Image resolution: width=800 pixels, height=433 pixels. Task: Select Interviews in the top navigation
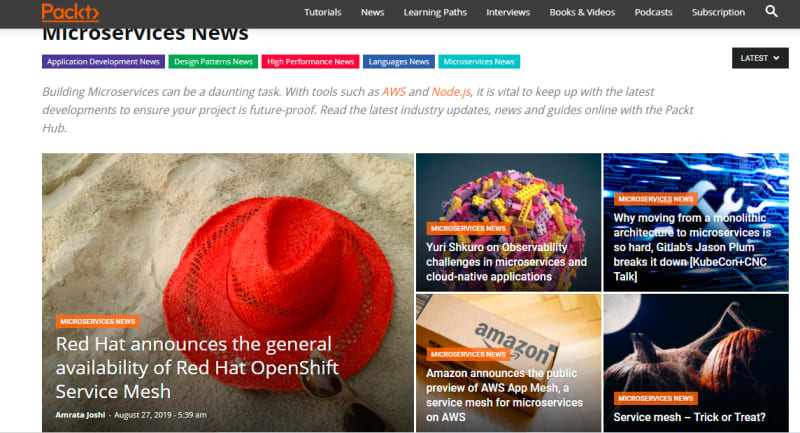click(x=508, y=12)
